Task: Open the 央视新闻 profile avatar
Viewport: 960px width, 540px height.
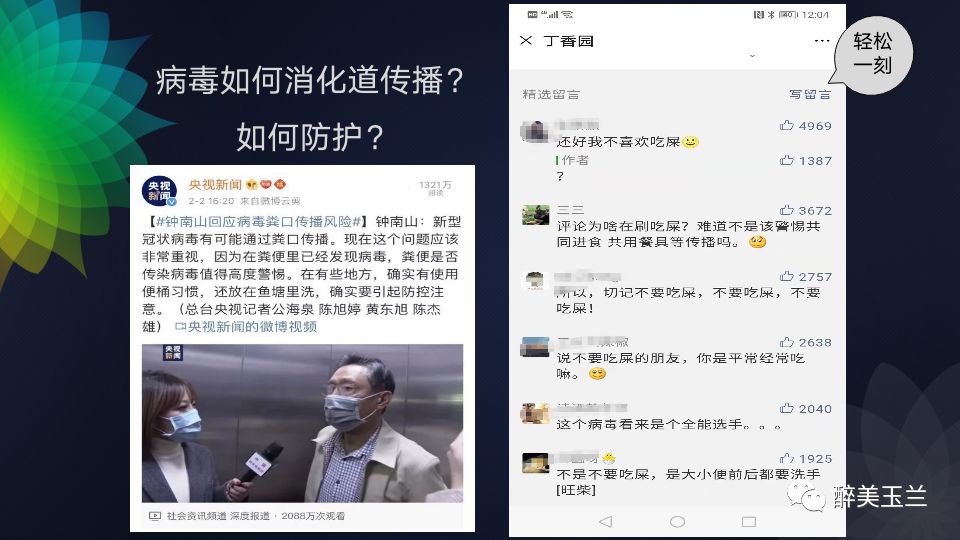Action: [x=159, y=191]
